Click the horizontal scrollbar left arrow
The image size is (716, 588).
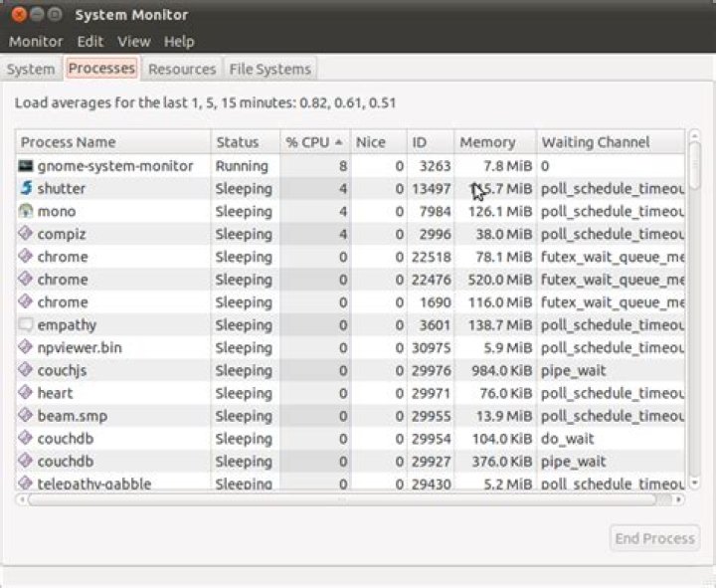pyautogui.click(x=22, y=499)
